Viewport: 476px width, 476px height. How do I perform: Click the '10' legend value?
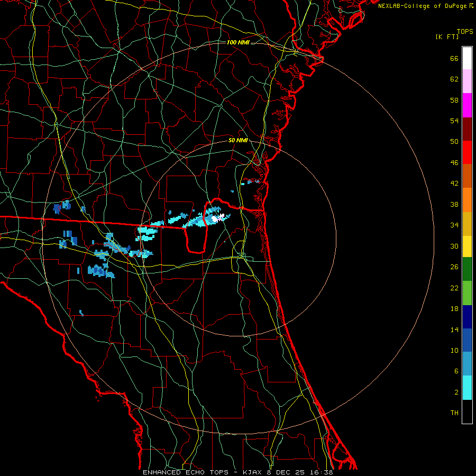pyautogui.click(x=454, y=351)
